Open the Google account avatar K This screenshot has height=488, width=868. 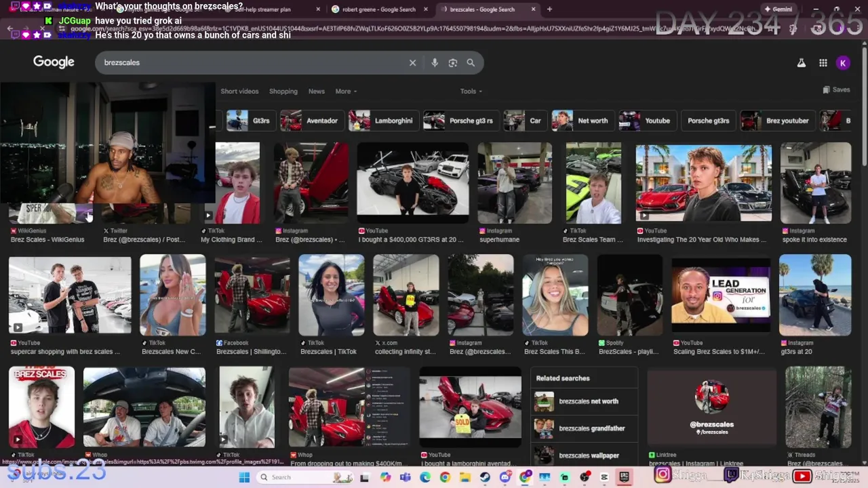click(x=843, y=63)
